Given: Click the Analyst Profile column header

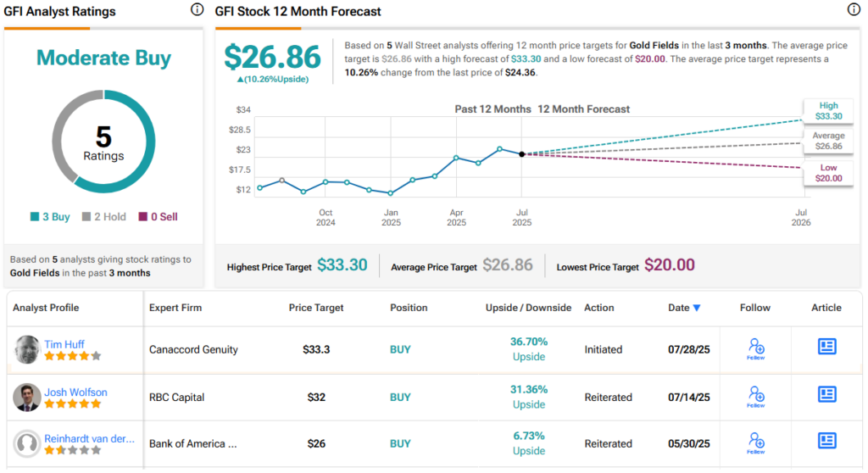Looking at the screenshot, I should tap(46, 308).
